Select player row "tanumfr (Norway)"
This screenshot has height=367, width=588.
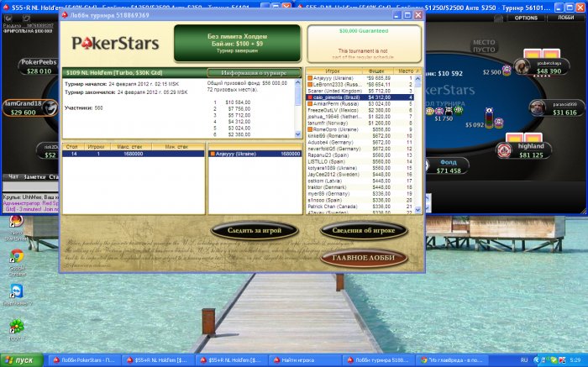point(360,123)
